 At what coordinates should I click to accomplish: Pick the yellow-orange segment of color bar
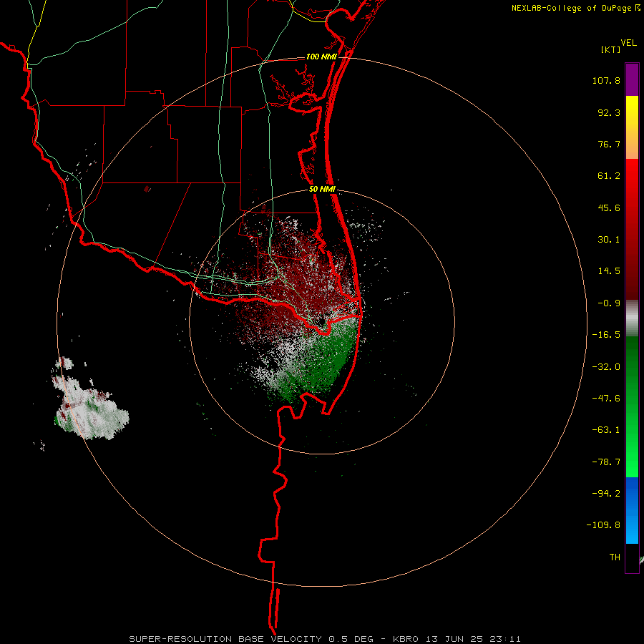[632, 127]
